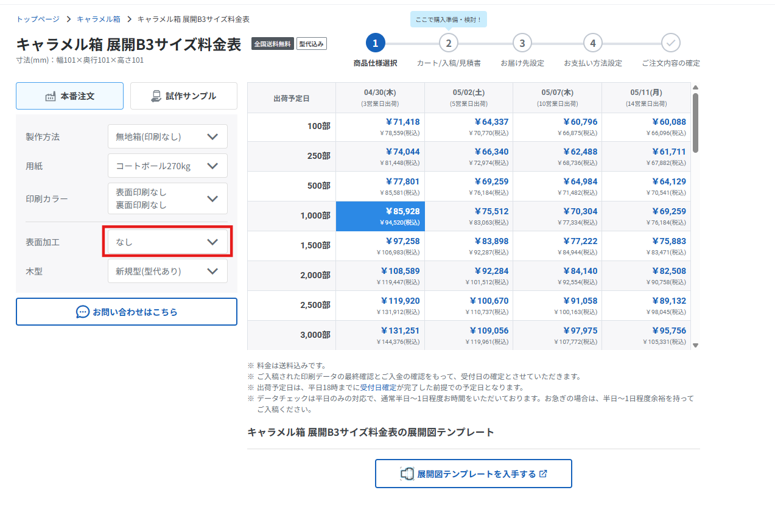Screen dimensions: 775x532
Task: Click 05/02(土) shipping date header
Action: tap(469, 97)
